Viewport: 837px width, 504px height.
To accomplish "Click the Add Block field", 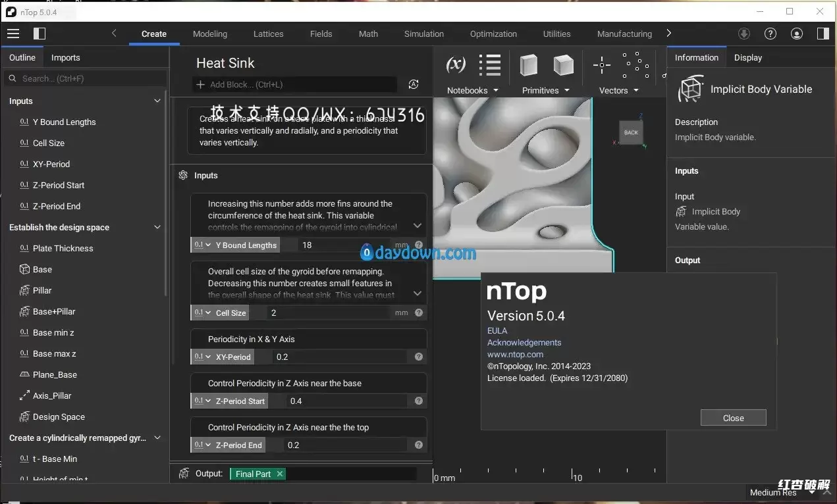I will [295, 84].
